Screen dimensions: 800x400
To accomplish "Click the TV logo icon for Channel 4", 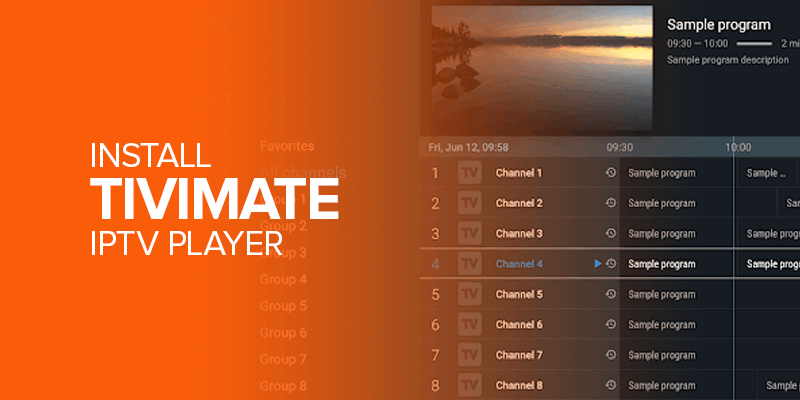I will point(469,264).
